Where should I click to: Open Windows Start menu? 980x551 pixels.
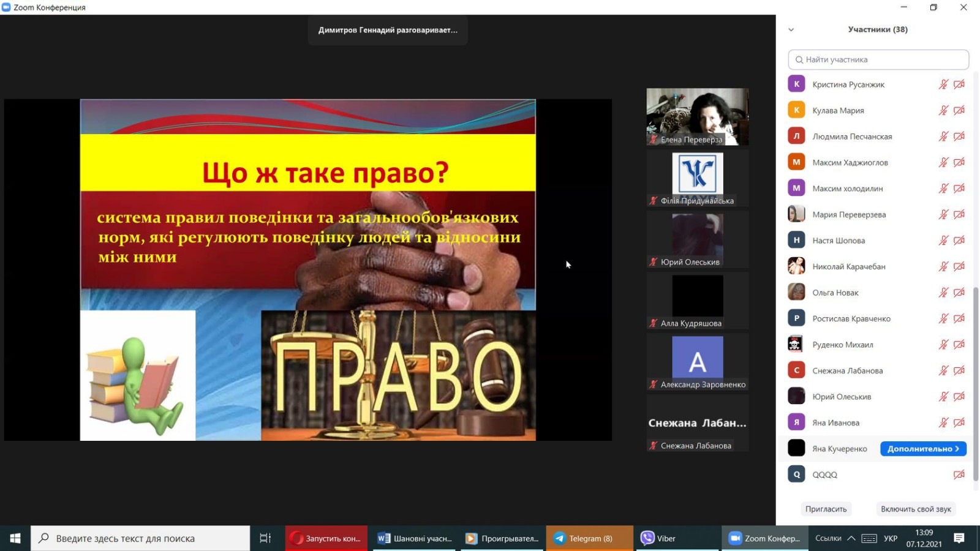(15, 538)
